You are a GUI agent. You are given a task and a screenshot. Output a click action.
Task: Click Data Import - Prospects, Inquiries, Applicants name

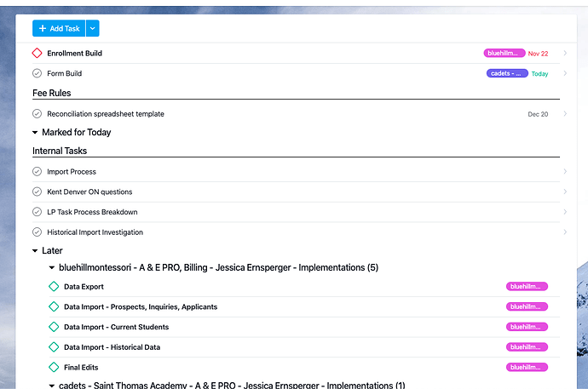click(141, 306)
